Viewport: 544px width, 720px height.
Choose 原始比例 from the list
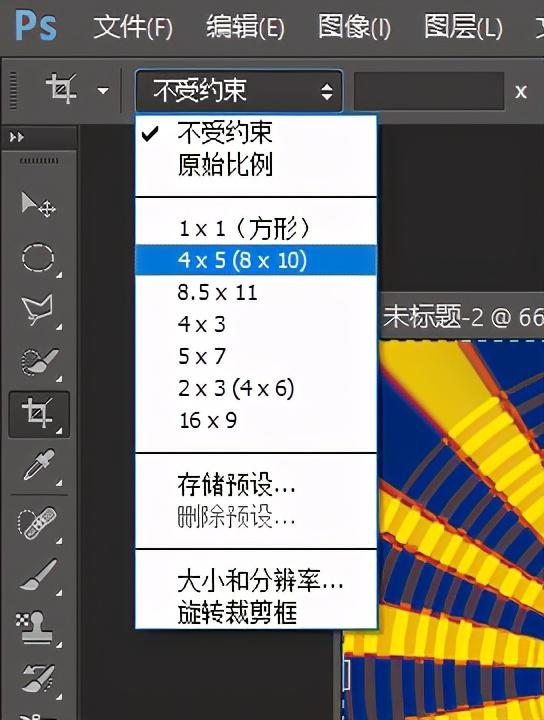click(256, 164)
